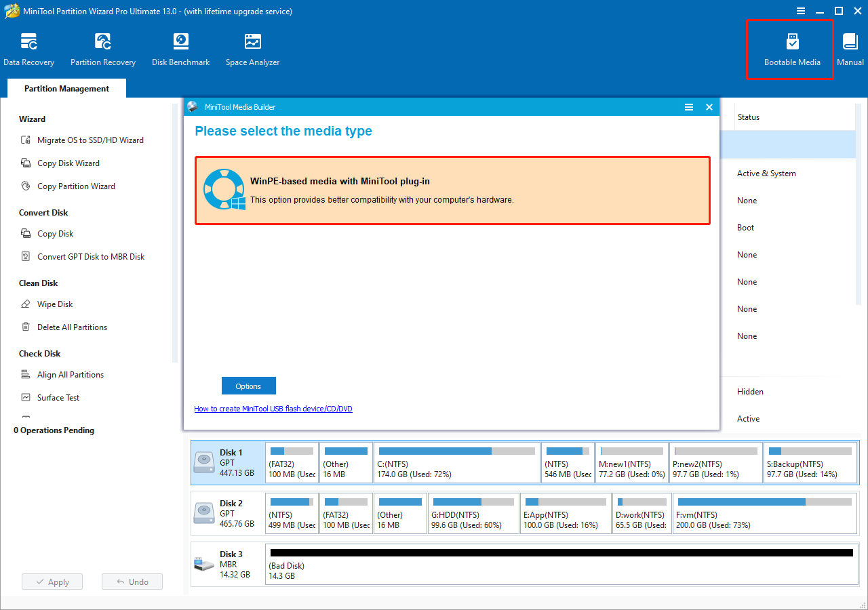Click the Options button in Media Builder

tap(248, 385)
